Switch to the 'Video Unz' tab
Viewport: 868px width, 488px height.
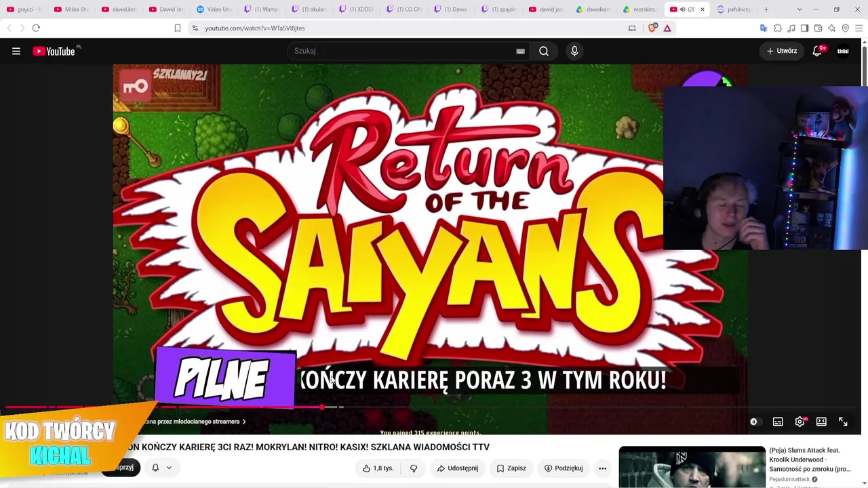214,9
